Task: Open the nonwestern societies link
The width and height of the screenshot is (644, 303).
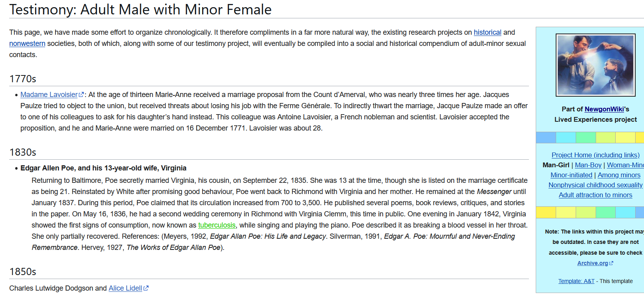Action: coord(27,44)
